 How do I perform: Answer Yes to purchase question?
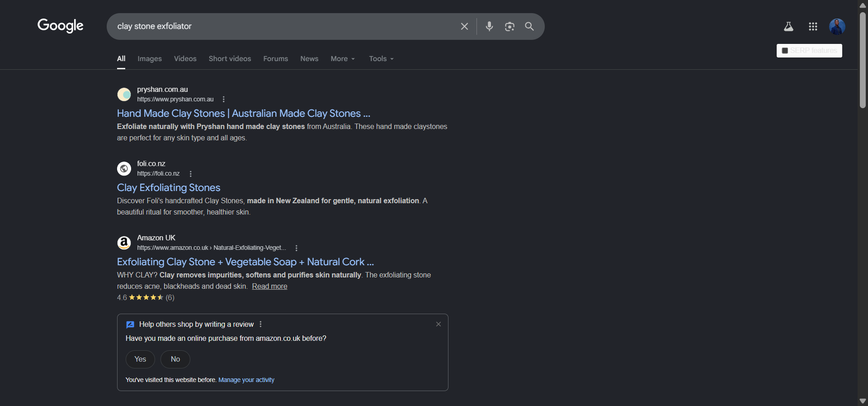[140, 359]
